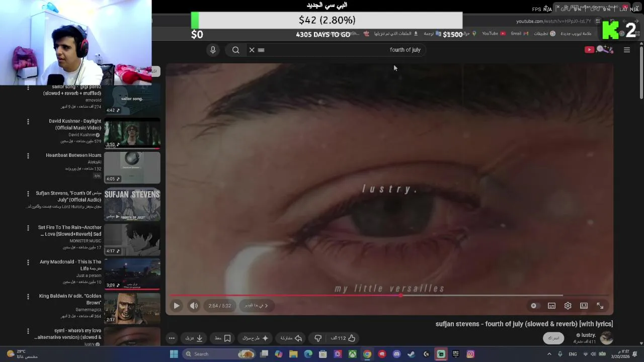Open Gmail bookmark in bookmarks bar

point(519,34)
